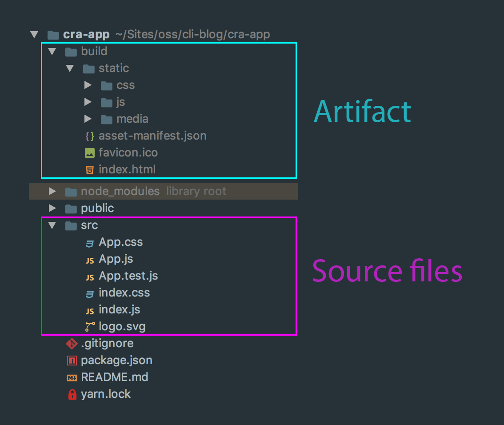Expand the public folder

coord(52,208)
